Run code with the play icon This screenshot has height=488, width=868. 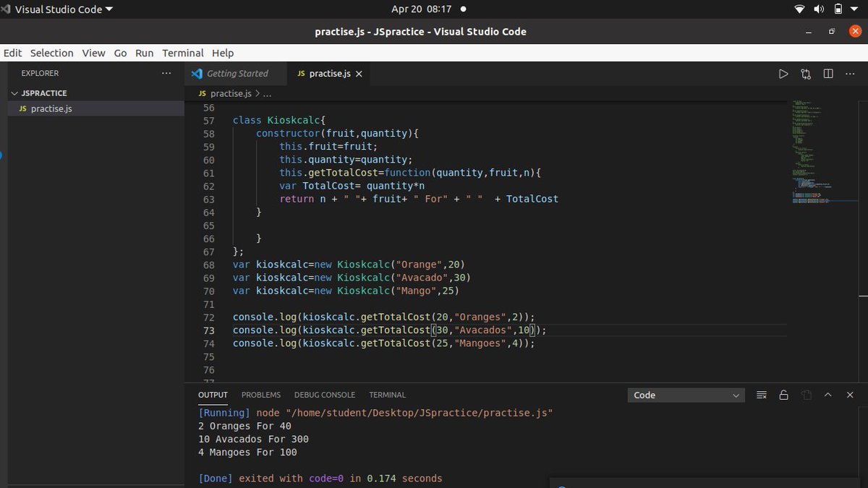[783, 74]
